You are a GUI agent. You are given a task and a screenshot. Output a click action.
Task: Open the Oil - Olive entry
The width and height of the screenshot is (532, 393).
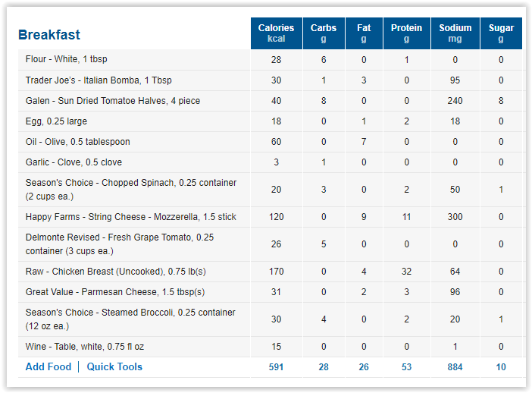coord(78,142)
